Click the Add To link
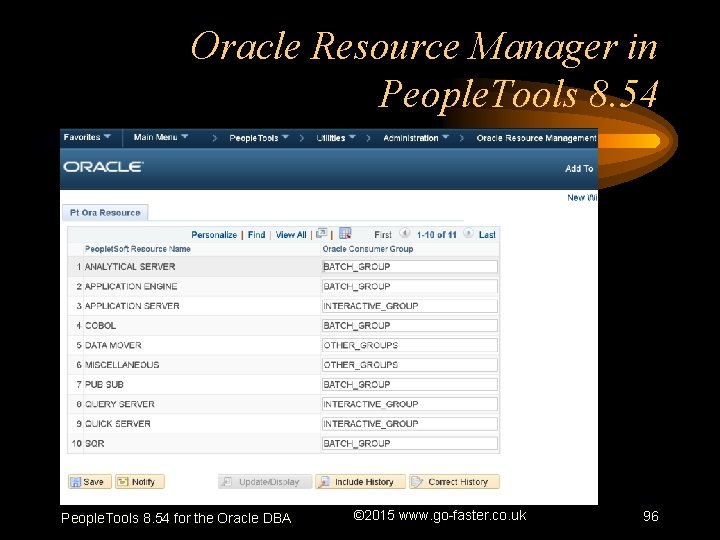The height and width of the screenshot is (540, 720). pyautogui.click(x=579, y=169)
